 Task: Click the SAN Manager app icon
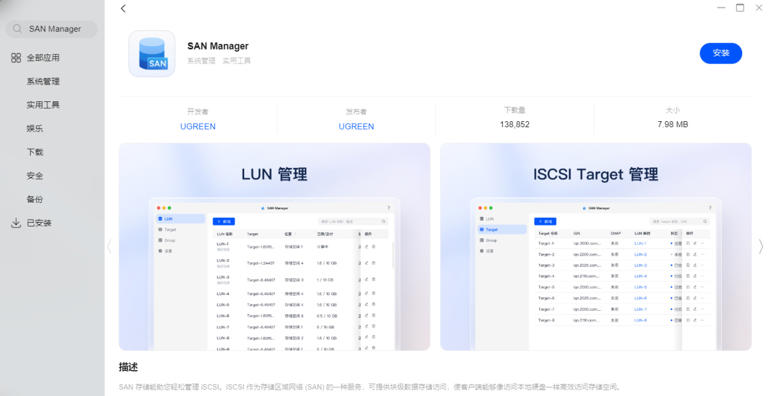tap(152, 53)
